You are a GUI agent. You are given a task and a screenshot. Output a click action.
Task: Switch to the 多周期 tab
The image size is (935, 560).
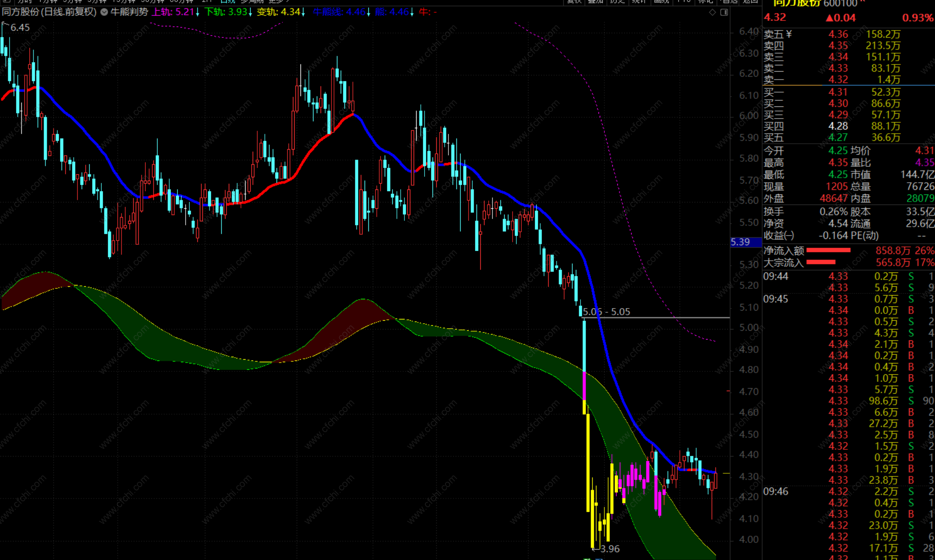(x=251, y=1)
